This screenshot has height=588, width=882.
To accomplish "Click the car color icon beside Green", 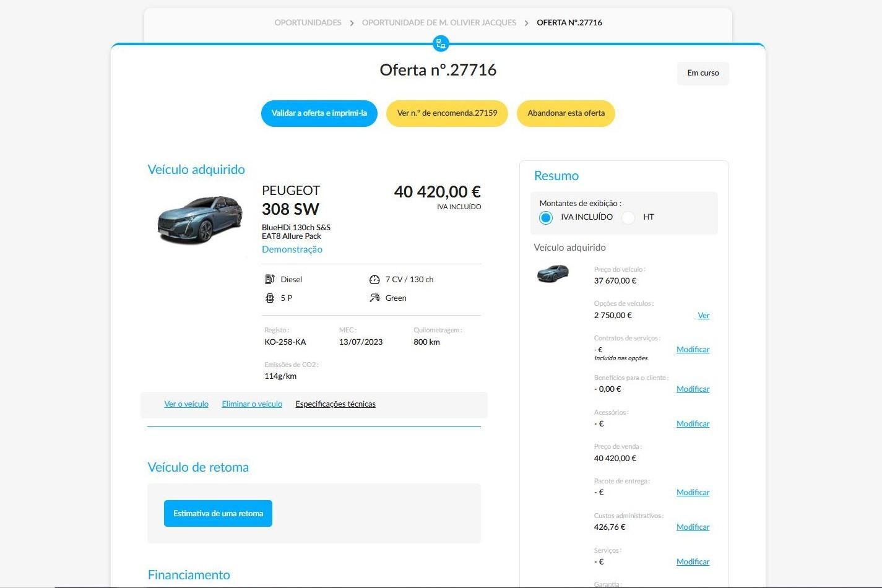I will tap(374, 298).
